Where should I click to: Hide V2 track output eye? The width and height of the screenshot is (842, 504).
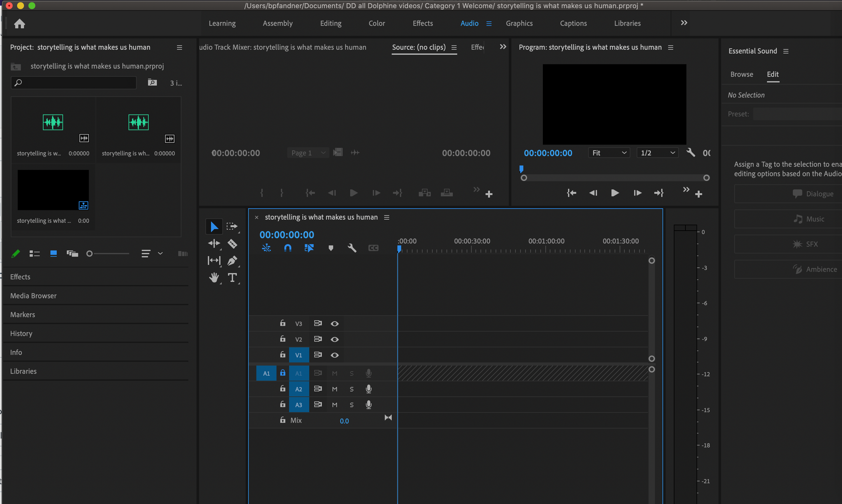[334, 339]
